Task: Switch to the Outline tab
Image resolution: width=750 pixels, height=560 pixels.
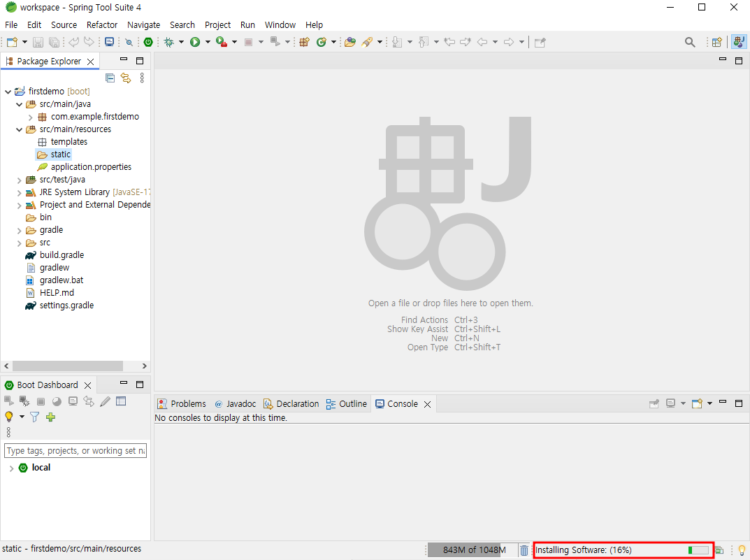Action: pos(346,403)
